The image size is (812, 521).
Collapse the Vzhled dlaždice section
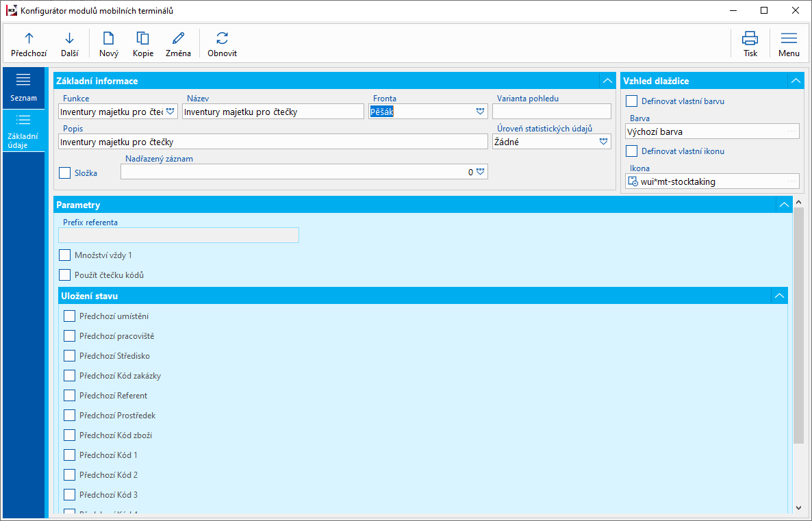(796, 81)
